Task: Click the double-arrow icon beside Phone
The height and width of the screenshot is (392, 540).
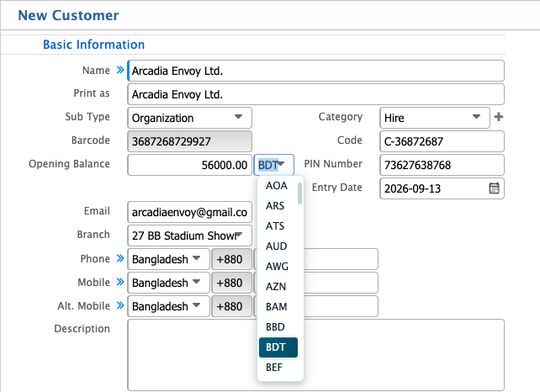Action: [119, 258]
